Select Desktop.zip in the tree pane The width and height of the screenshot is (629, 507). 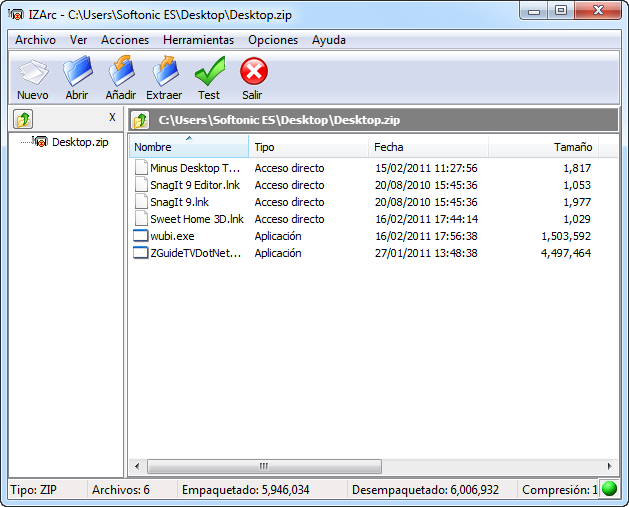[x=80, y=142]
